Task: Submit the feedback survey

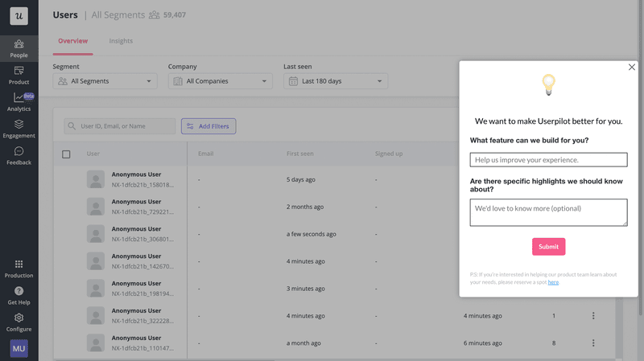Action: pos(549,247)
